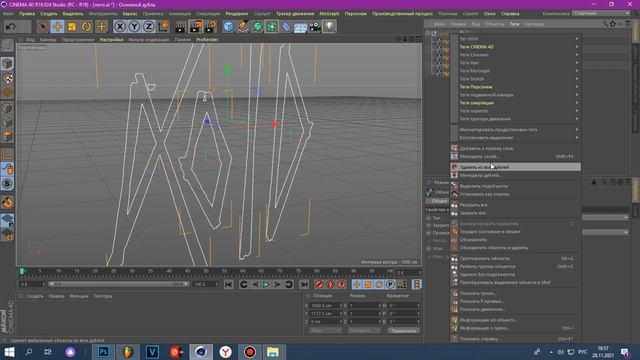The height and width of the screenshot is (360, 640).
Task: Open the Spline pen tool
Action: (243, 27)
